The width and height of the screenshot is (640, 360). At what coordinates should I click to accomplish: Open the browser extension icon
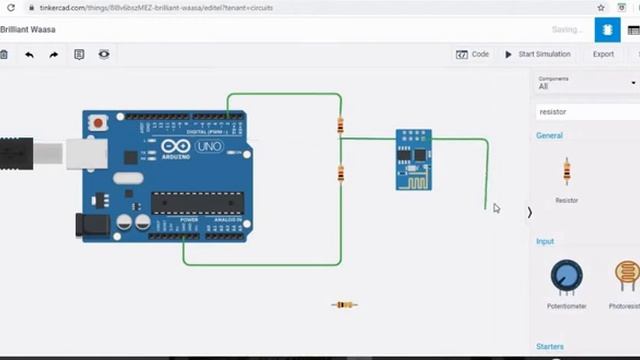621,7
